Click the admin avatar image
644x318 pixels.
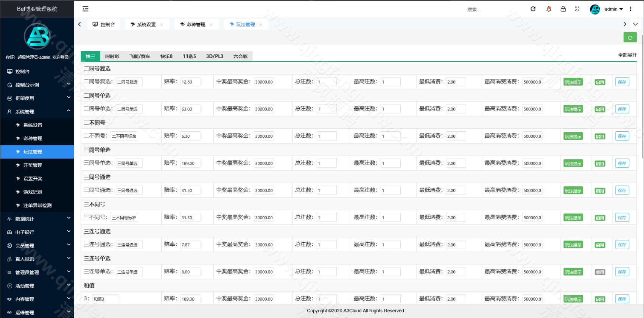tap(595, 9)
